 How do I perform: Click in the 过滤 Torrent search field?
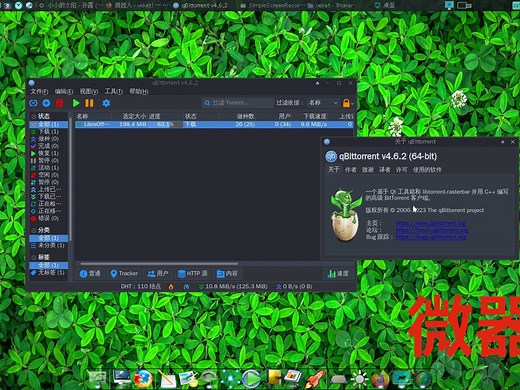tap(238, 103)
